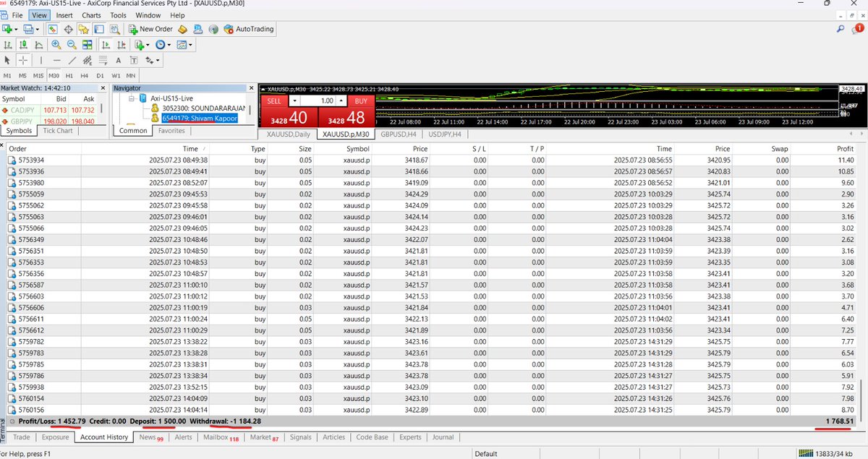The image size is (868, 459).
Task: Click the Zoom Out magnifier icon
Action: 72,45
